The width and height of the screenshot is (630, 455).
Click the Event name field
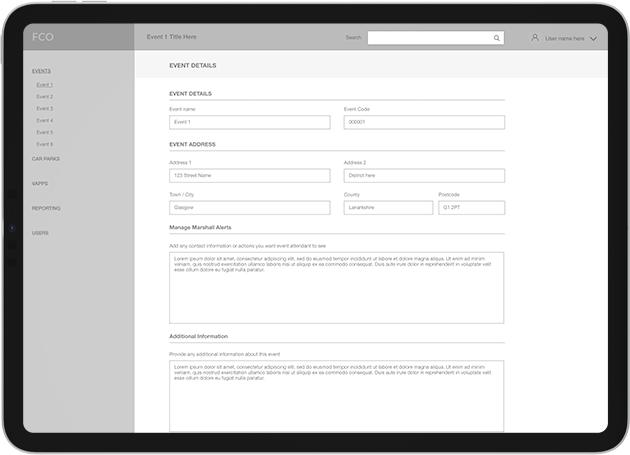(x=249, y=122)
